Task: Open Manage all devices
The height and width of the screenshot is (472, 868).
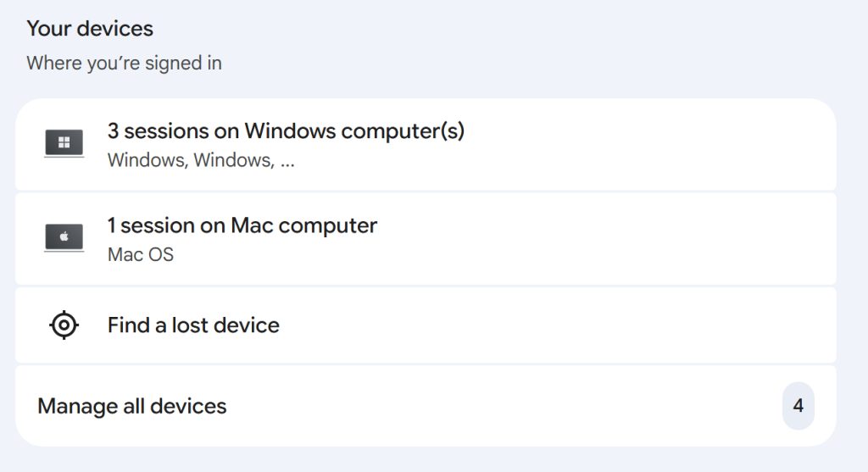Action: click(132, 406)
